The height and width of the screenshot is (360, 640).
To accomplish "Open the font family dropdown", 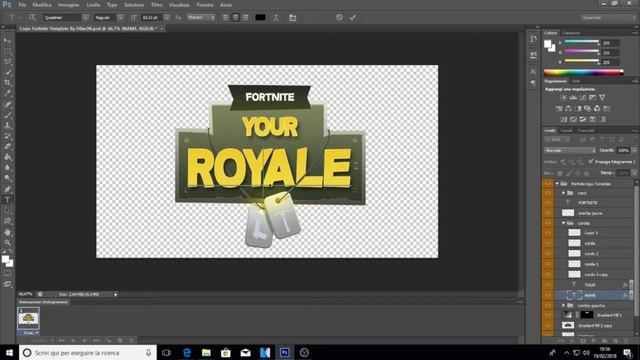I will (x=85, y=18).
